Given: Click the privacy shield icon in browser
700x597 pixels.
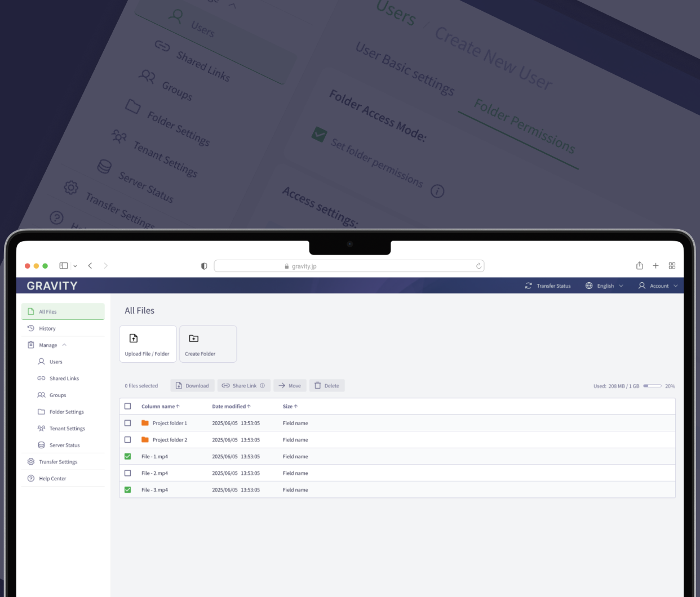Looking at the screenshot, I should [x=204, y=266].
